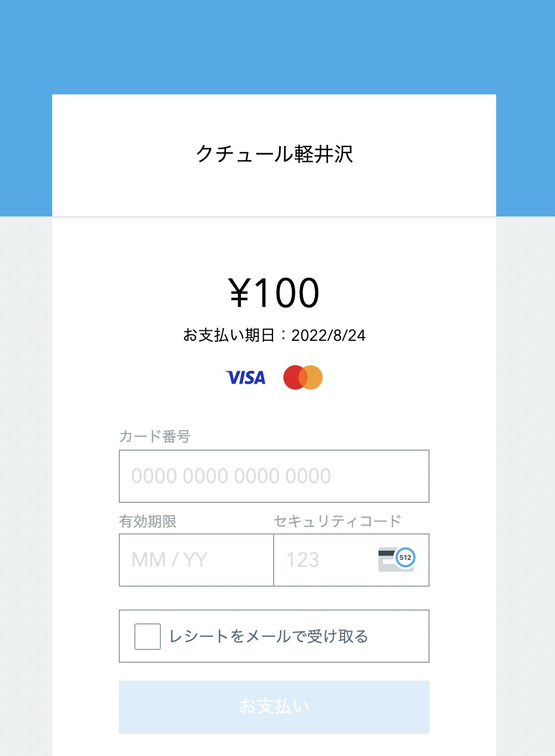Click the お支払い期日 due date label
Screen dimensions: 555x756
(229, 335)
